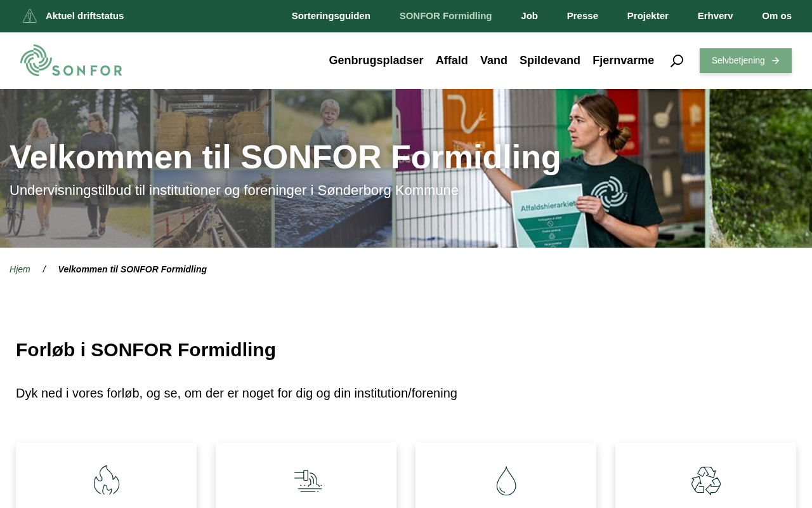This screenshot has width=812, height=508.
Task: Open the Affald menu
Action: click(x=452, y=60)
